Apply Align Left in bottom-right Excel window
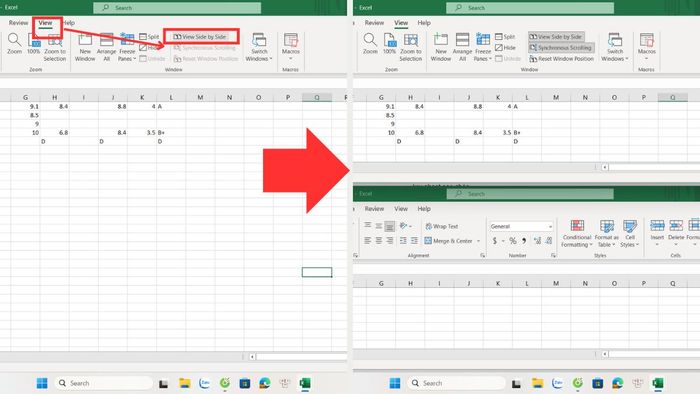Viewport: 700px width, 394px height. pyautogui.click(x=367, y=241)
